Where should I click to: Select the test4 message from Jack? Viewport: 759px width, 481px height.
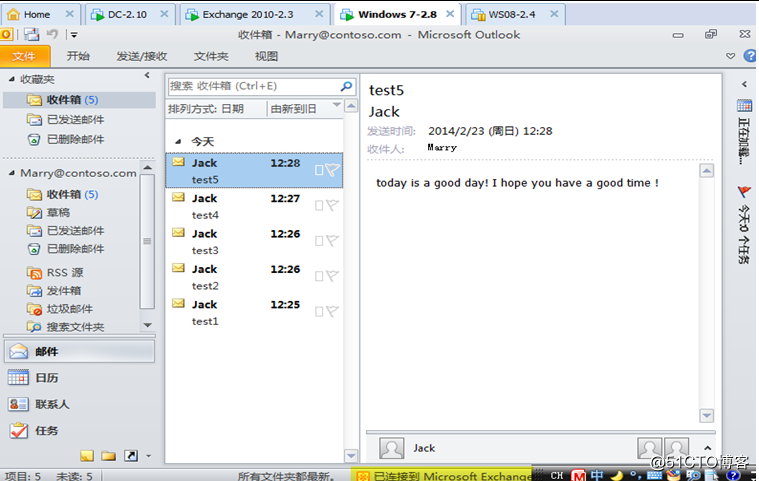click(254, 206)
